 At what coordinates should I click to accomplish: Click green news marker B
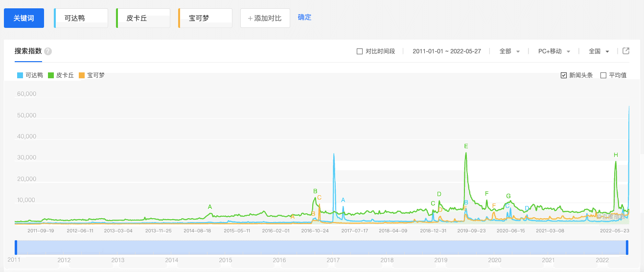[x=315, y=191]
